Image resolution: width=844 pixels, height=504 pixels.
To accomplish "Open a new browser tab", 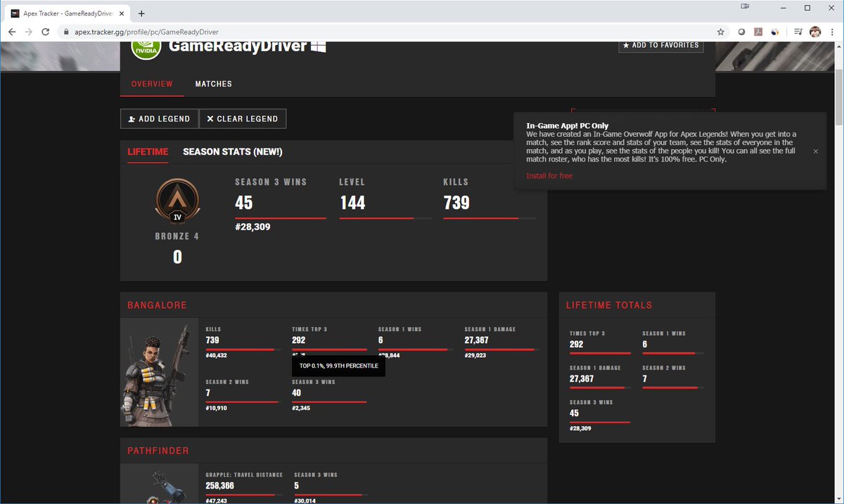I will [141, 13].
